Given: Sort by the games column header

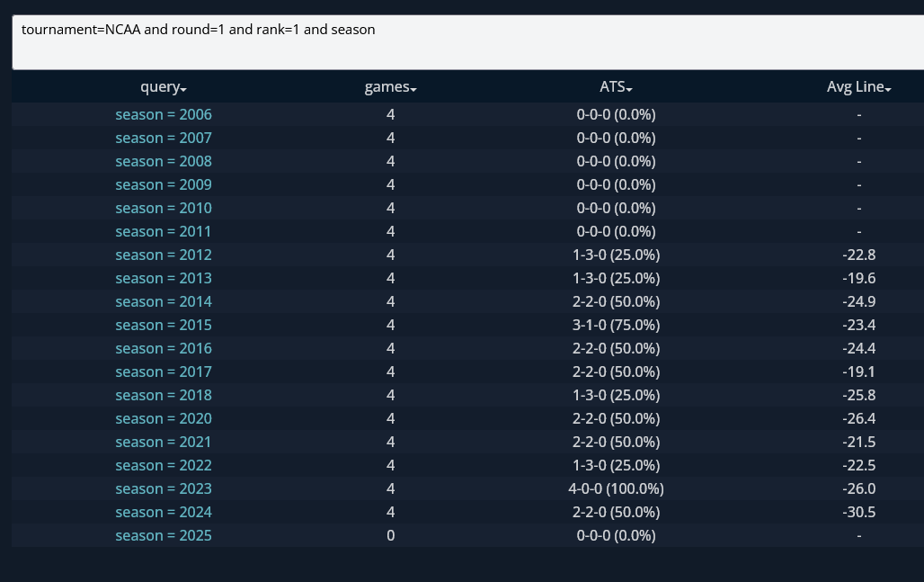Looking at the screenshot, I should point(390,87).
